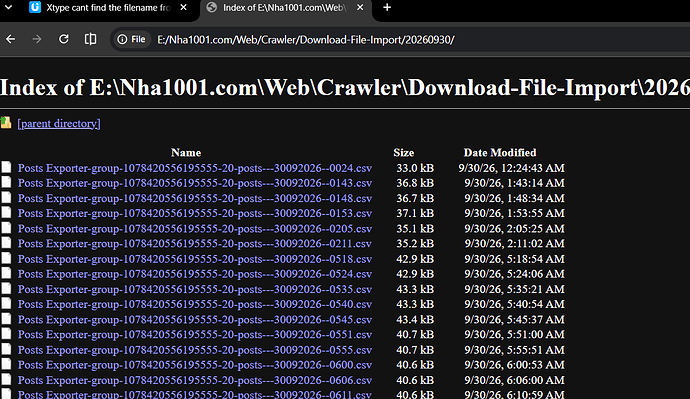Click the date 9/30/26, 6:00:53 AM
The image size is (690, 399).
[x=514, y=365]
